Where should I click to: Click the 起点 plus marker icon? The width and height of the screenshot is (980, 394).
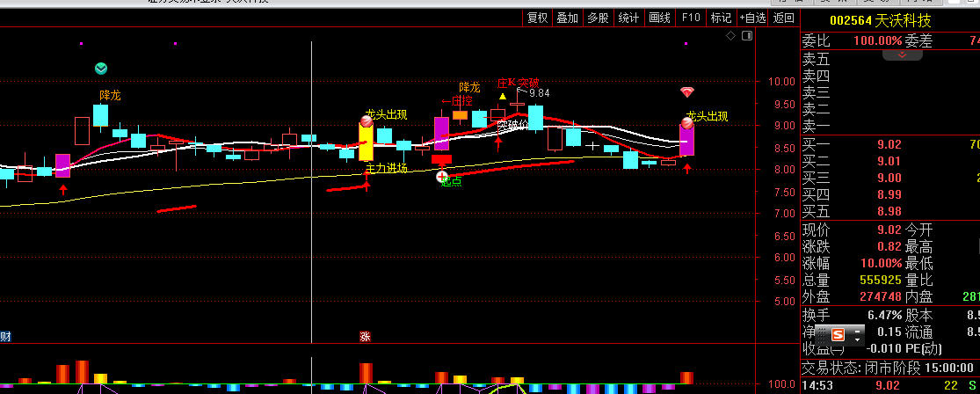[x=442, y=176]
